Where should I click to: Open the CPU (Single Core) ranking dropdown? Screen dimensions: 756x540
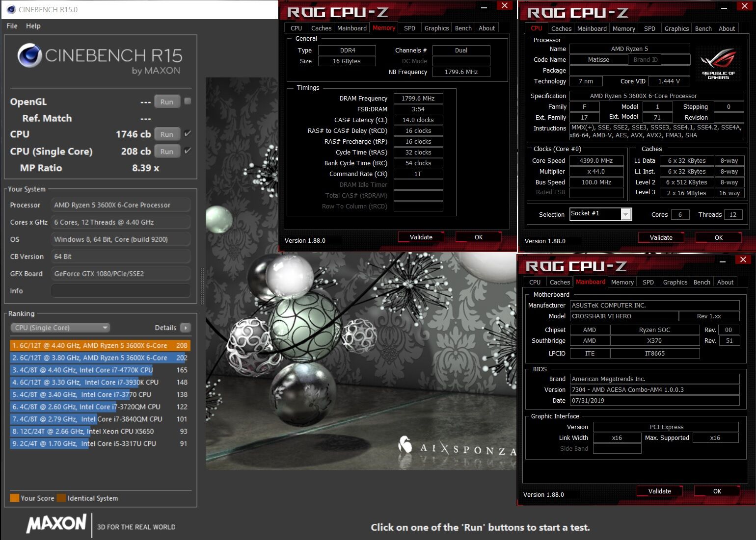pyautogui.click(x=60, y=328)
